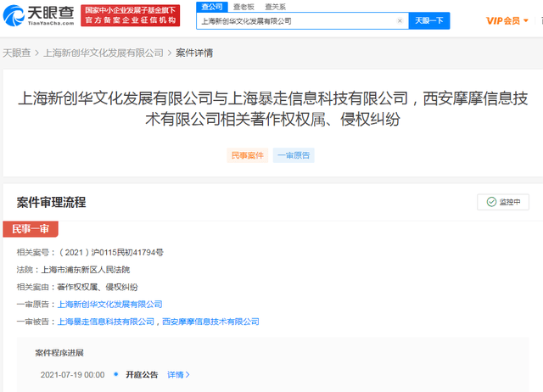Viewport: 543px width, 392px height.
Task: Select the 查关系 tab
Action: (275, 7)
